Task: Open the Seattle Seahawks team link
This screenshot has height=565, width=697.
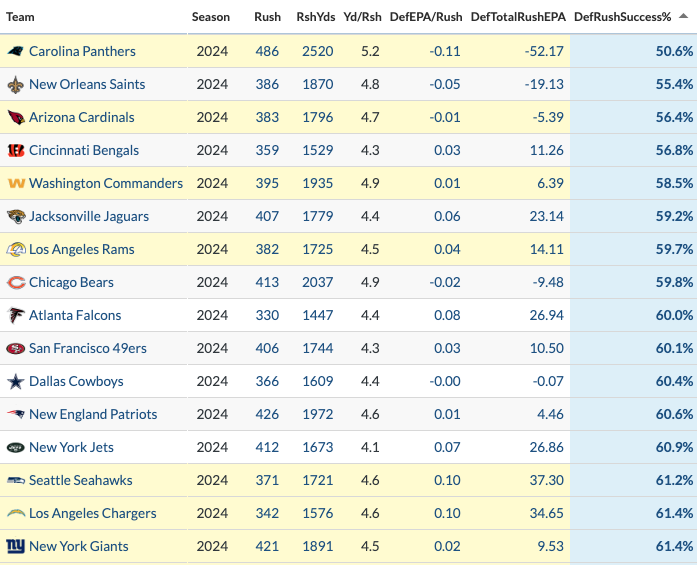Action: click(80, 481)
